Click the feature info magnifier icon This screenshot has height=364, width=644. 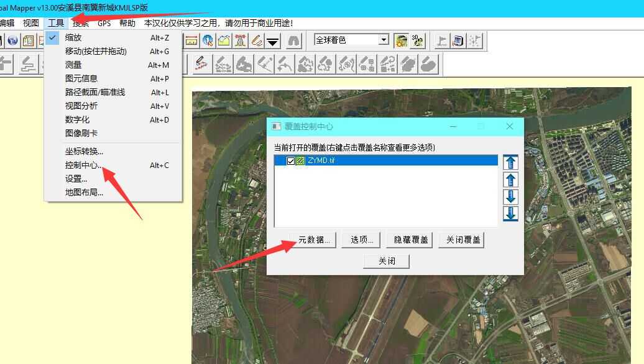[x=207, y=40]
